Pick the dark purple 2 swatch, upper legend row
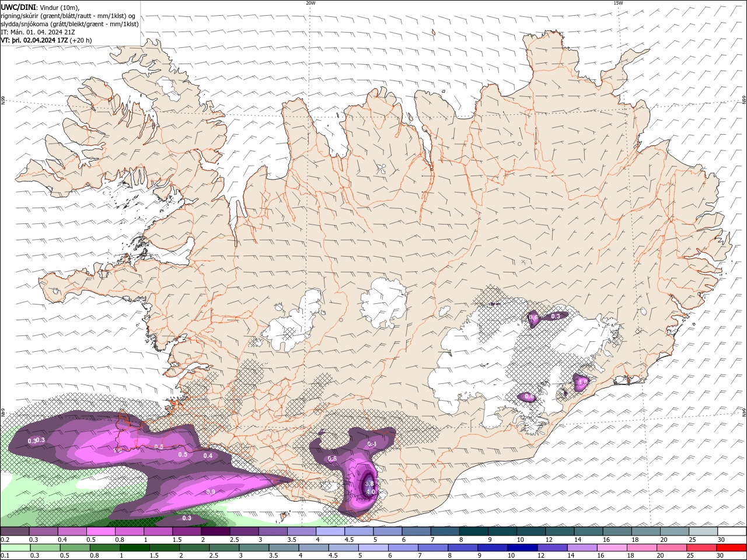747x560 pixels. click(x=215, y=531)
